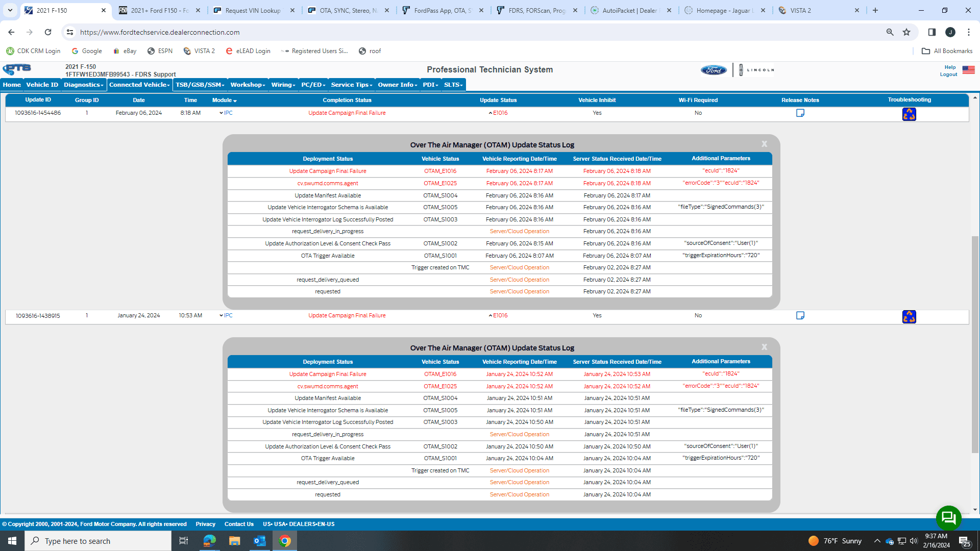Open Outlook from the taskbar
This screenshot has width=980, height=551.
coord(260,541)
